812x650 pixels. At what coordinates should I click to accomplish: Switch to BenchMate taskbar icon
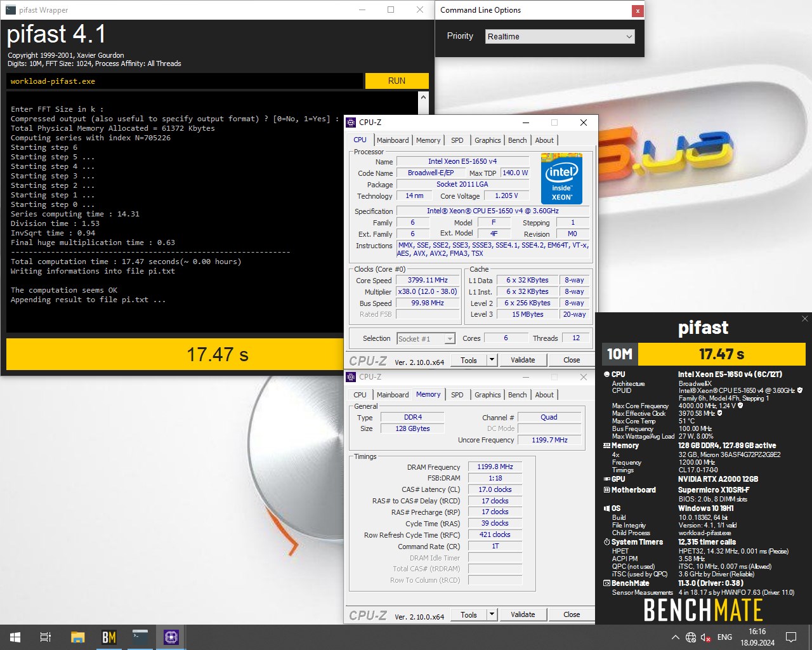(108, 637)
